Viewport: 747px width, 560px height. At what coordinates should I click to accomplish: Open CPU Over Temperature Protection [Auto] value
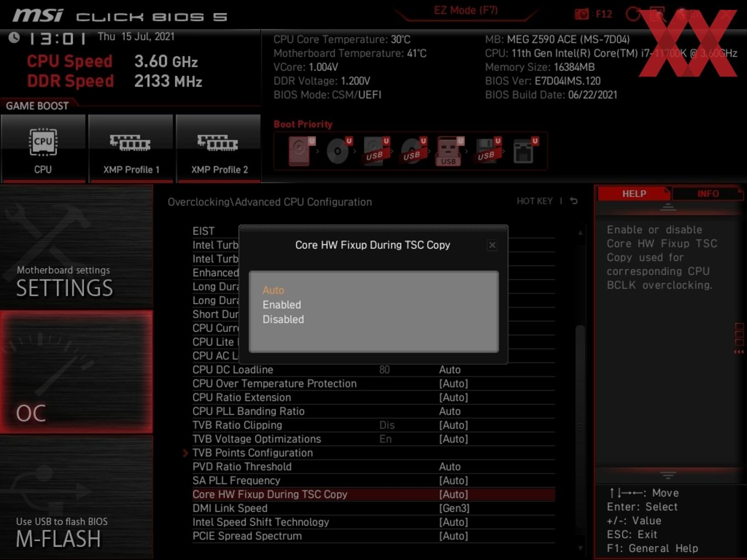(x=454, y=384)
